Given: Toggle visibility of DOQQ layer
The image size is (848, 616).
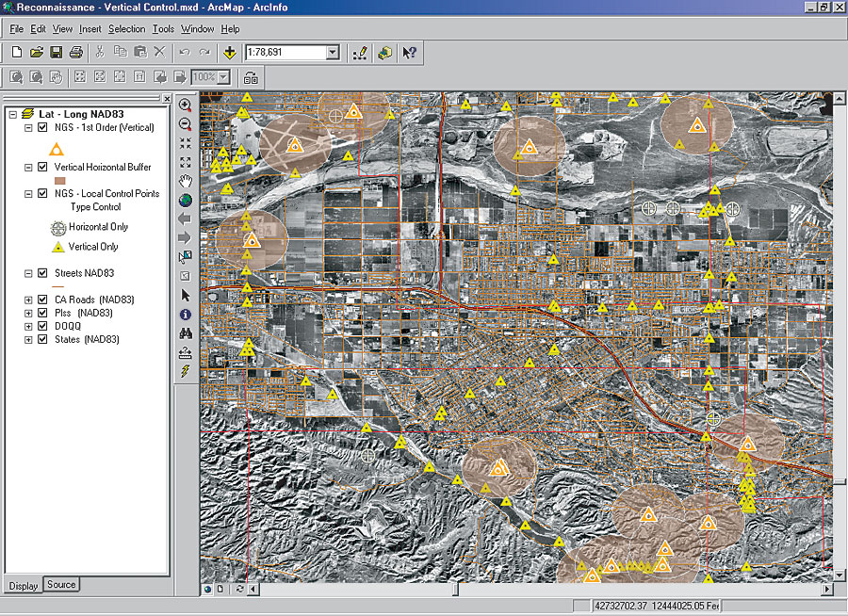Looking at the screenshot, I should point(42,326).
